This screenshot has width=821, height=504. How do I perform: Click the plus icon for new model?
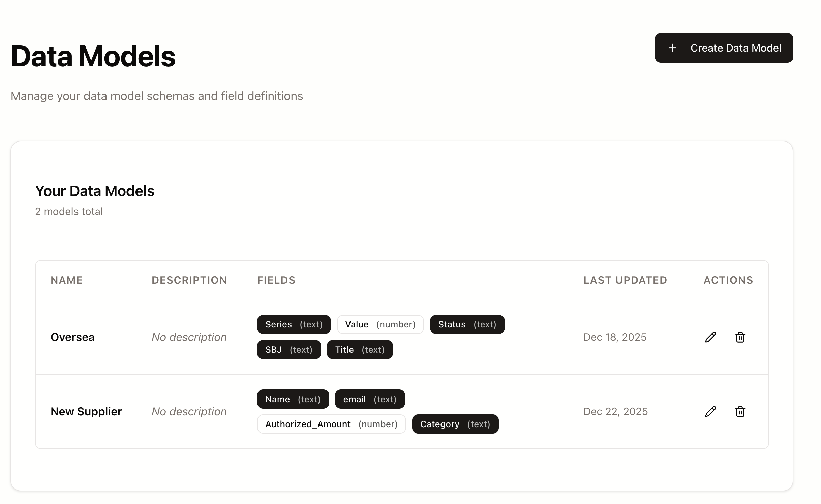[672, 48]
